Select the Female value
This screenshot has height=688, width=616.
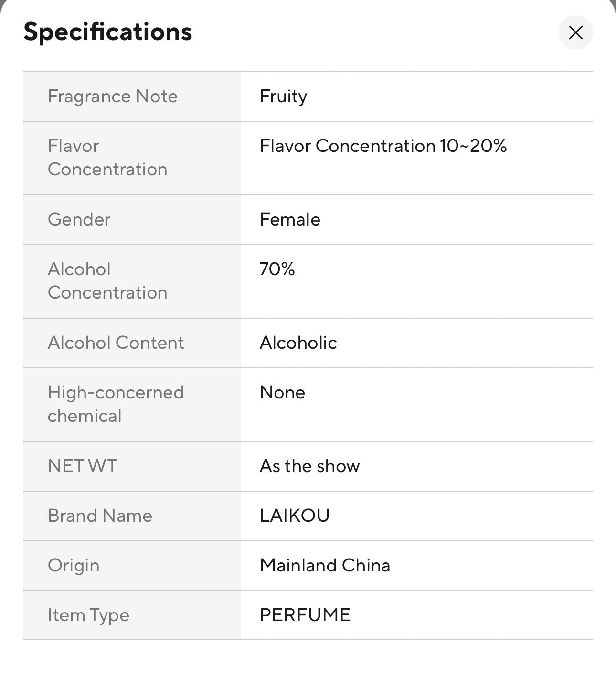290,219
